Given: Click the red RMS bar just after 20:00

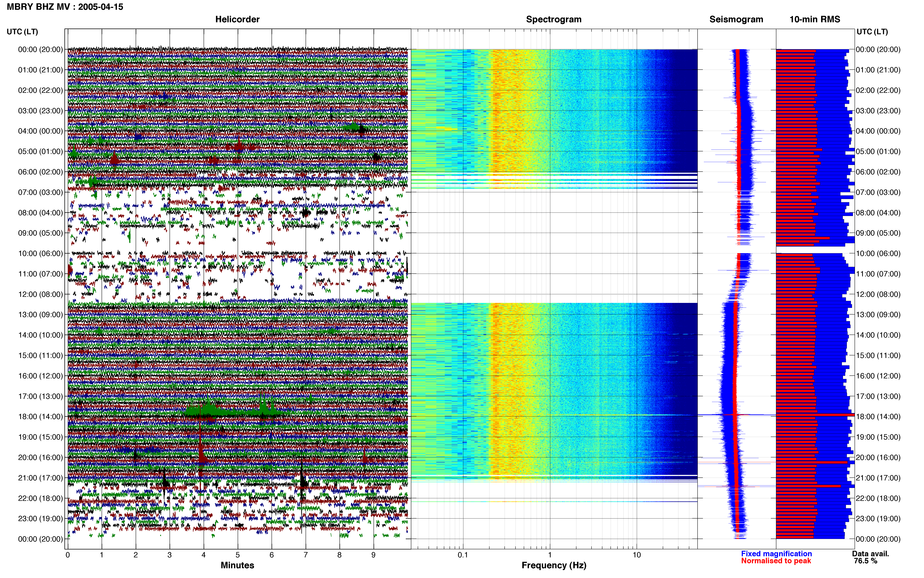Looking at the screenshot, I should pos(812,463).
